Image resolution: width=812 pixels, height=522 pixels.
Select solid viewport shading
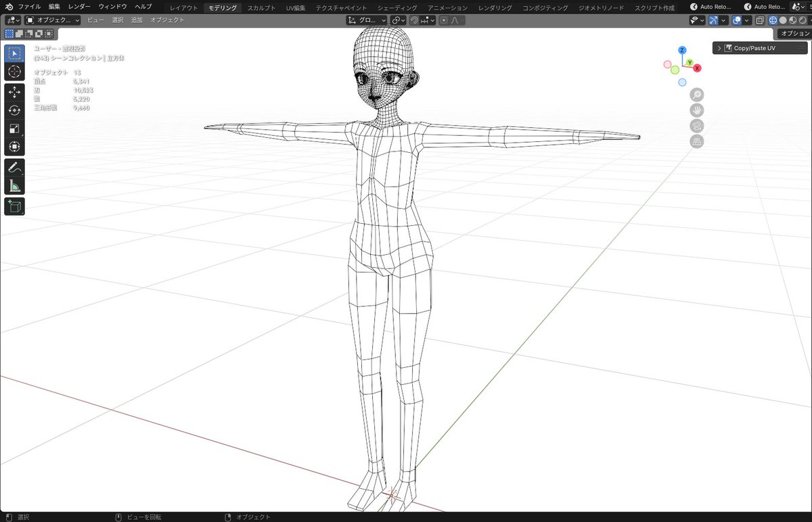pyautogui.click(x=783, y=20)
